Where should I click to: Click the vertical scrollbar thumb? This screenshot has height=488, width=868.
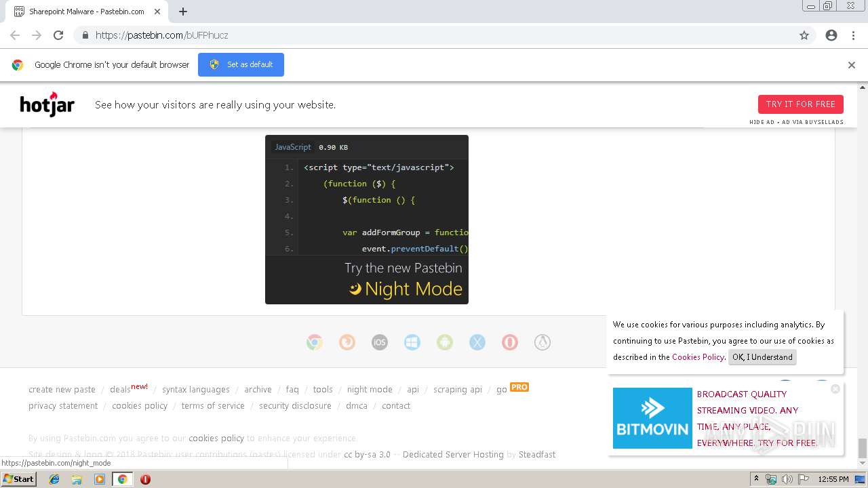click(x=863, y=448)
